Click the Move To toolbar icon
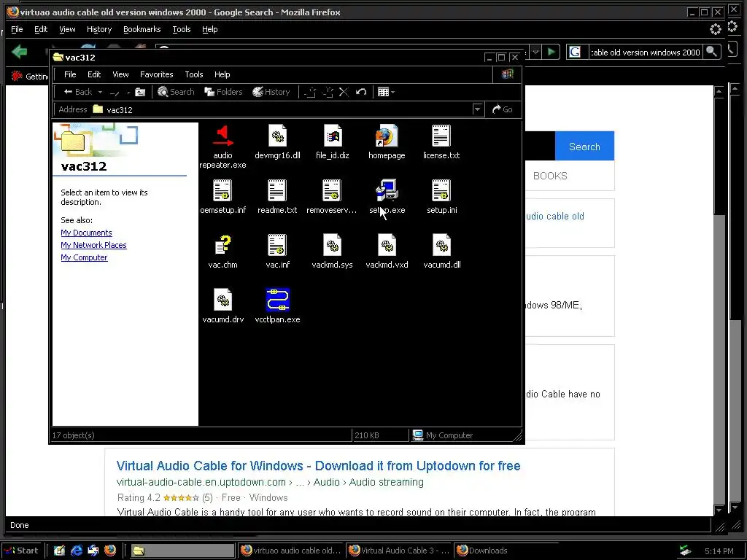 [310, 92]
